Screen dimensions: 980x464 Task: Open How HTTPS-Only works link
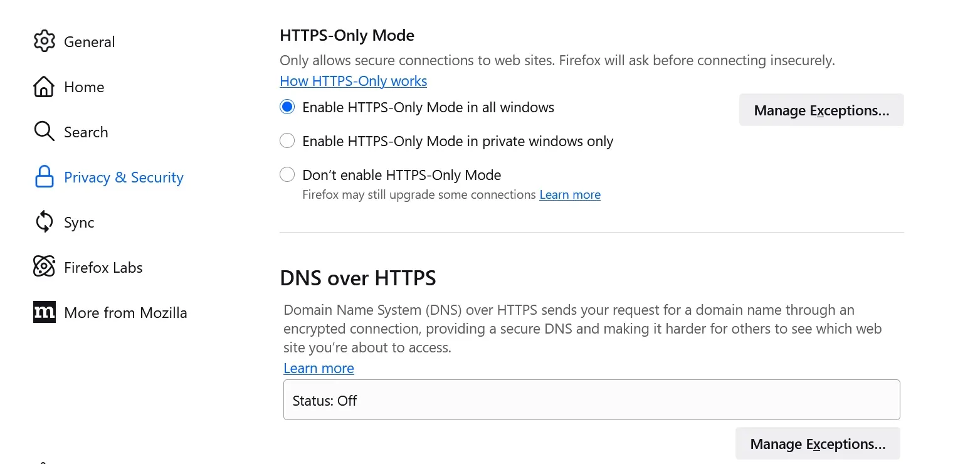tap(353, 81)
